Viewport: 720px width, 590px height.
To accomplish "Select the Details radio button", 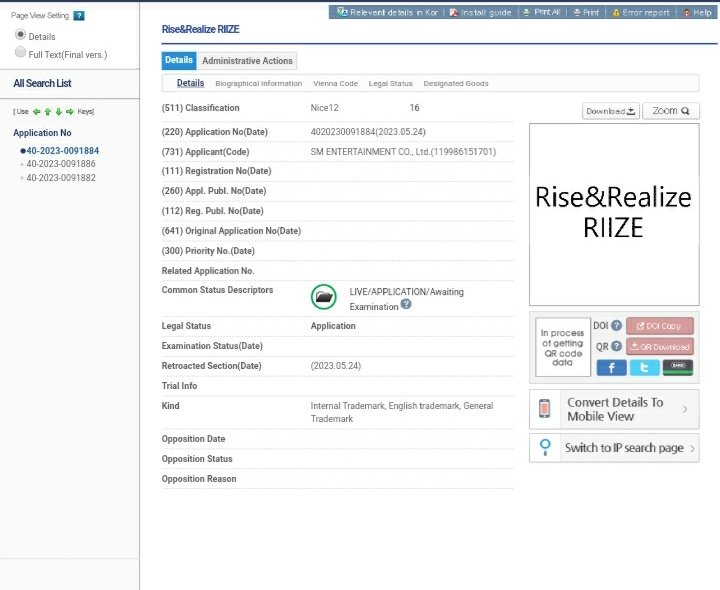I will point(20,35).
